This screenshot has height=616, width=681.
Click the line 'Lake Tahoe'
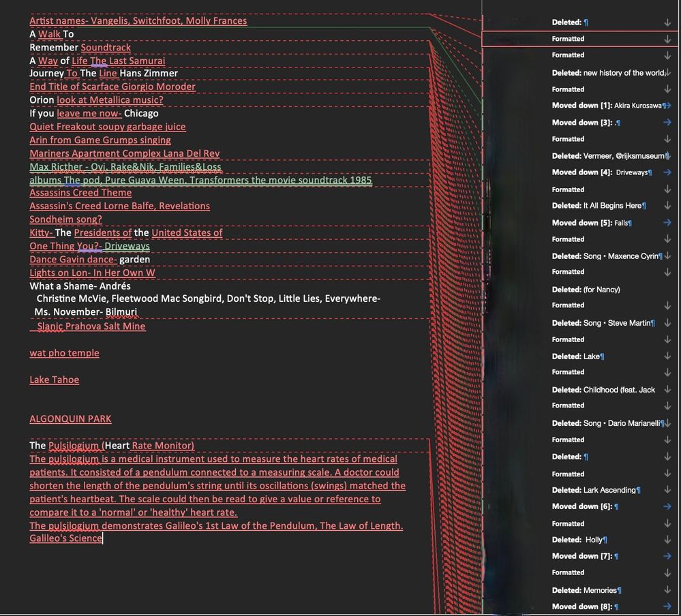click(x=55, y=380)
